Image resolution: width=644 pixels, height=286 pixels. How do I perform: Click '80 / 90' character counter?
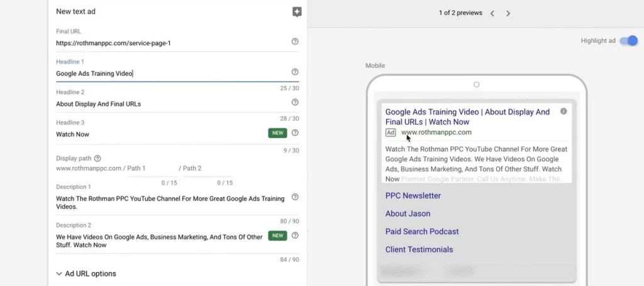(x=289, y=221)
